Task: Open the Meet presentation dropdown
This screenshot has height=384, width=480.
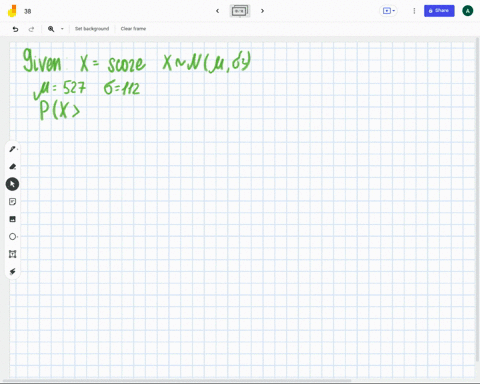Action: click(x=389, y=11)
